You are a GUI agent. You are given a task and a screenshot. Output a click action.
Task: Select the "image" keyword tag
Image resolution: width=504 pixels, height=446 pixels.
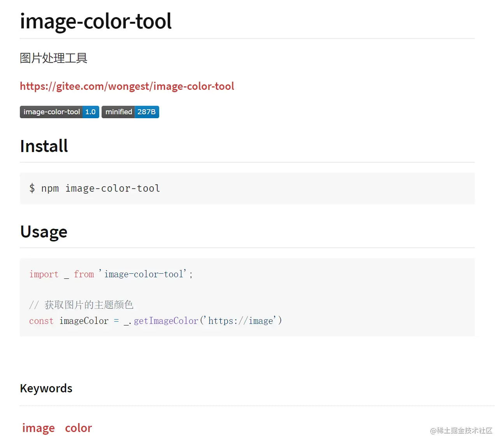pyautogui.click(x=39, y=428)
